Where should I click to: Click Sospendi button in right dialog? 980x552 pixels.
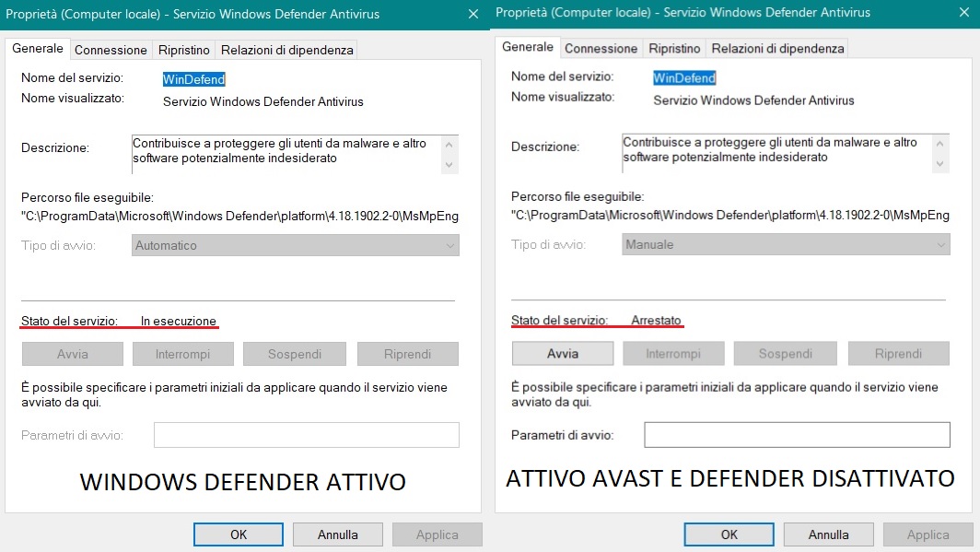tap(785, 353)
